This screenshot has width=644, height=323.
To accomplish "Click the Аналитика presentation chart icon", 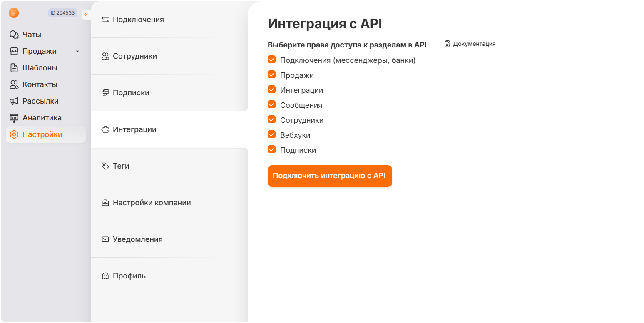I will pyautogui.click(x=14, y=118).
